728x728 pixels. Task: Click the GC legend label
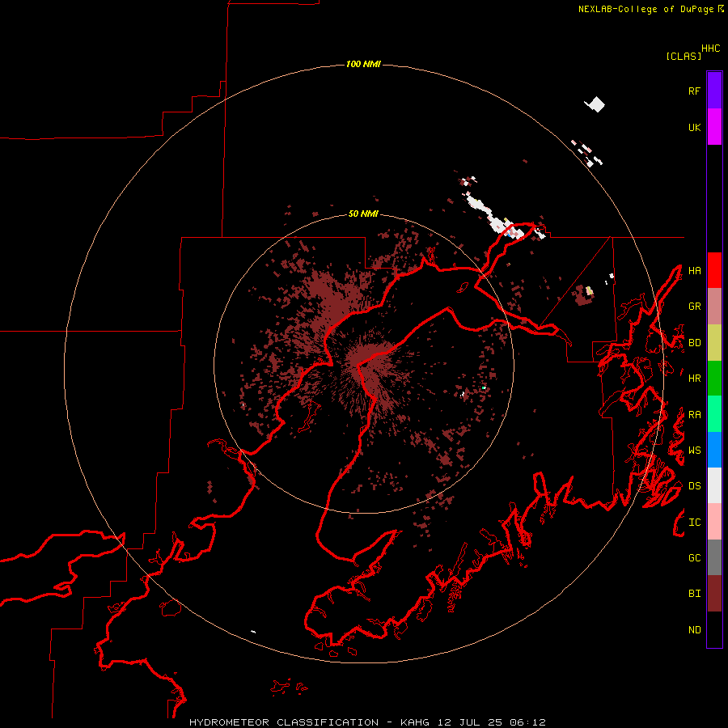tap(694, 557)
